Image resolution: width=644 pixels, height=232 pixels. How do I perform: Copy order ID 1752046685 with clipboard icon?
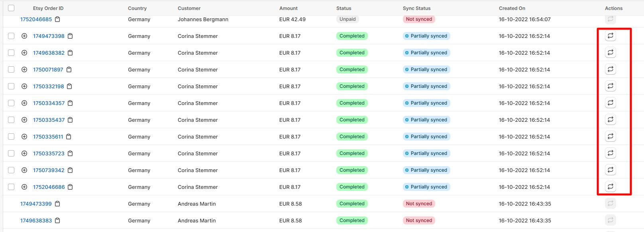pos(57,19)
